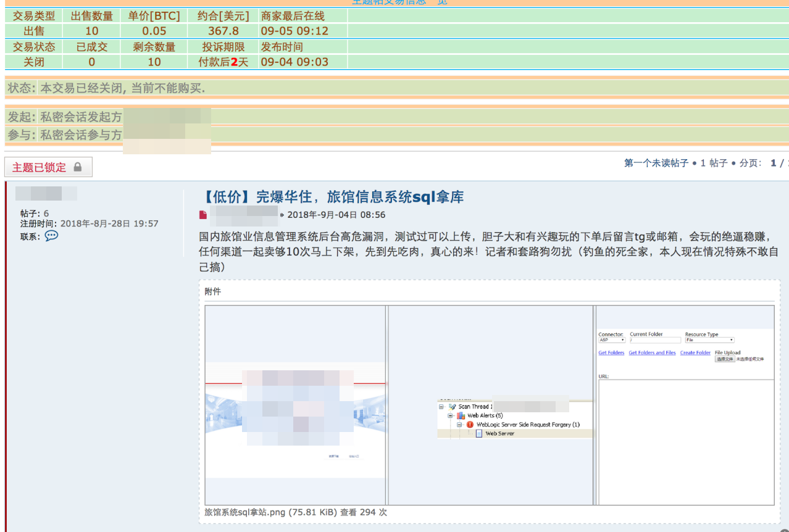789x532 pixels.
Task: Open the post title beginning with 【低价】
Action: (x=332, y=197)
